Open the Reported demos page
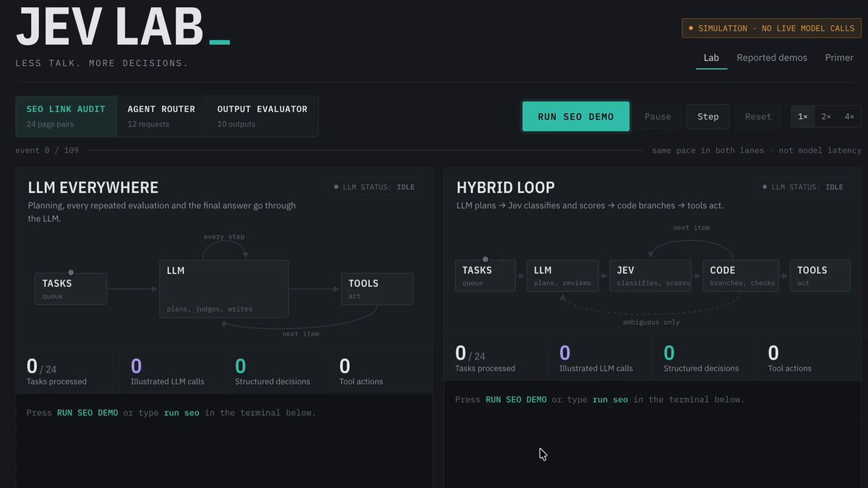The width and height of the screenshot is (868, 488). coord(772,58)
